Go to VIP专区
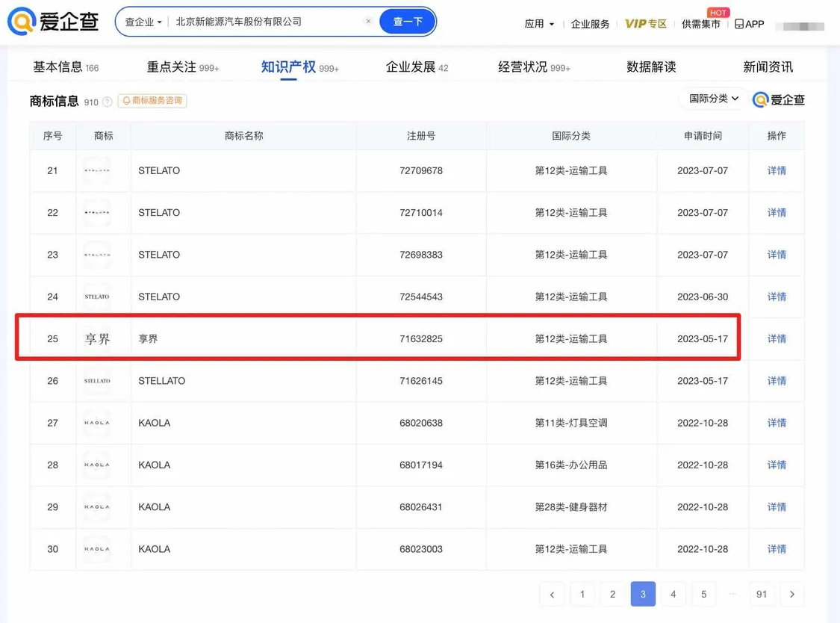 [x=646, y=24]
